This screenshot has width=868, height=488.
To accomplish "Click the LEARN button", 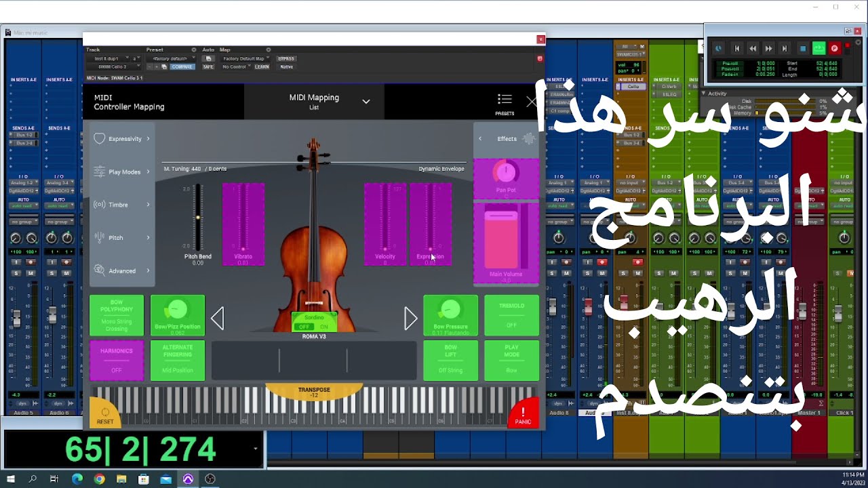I will tap(262, 67).
